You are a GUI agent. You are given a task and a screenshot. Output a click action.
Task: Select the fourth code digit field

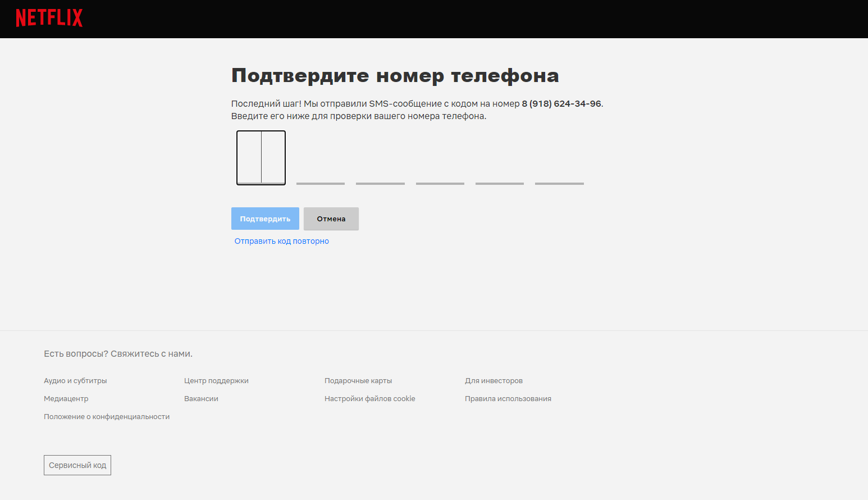[440, 158]
